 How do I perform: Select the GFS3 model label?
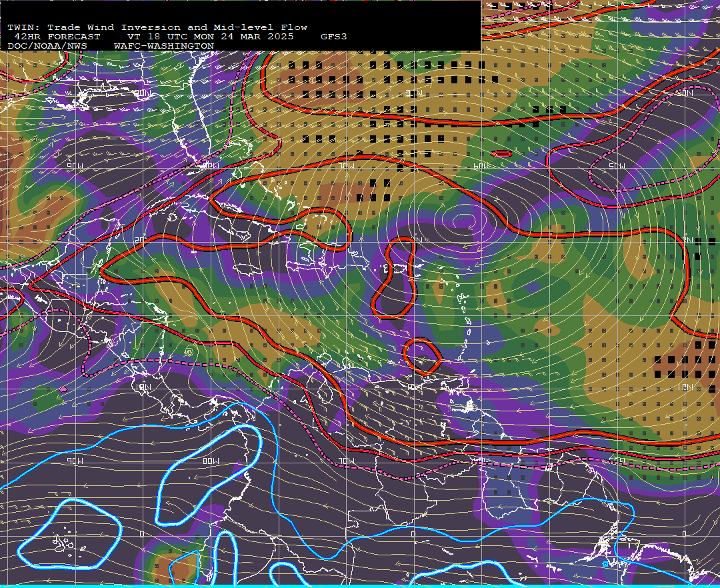(334, 37)
